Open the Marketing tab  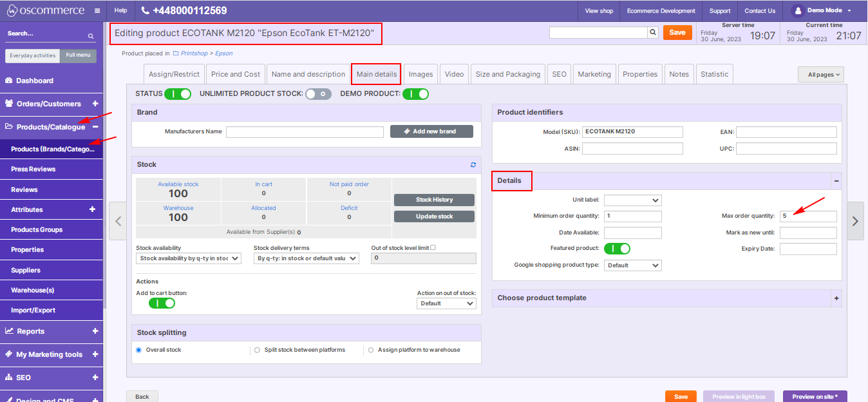coord(594,74)
